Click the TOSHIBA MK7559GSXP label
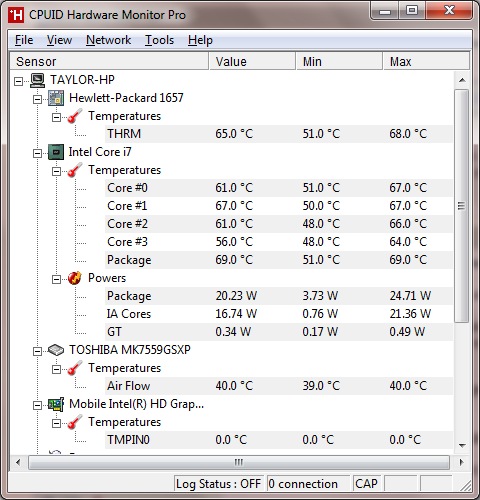The image size is (480, 500). (x=130, y=350)
